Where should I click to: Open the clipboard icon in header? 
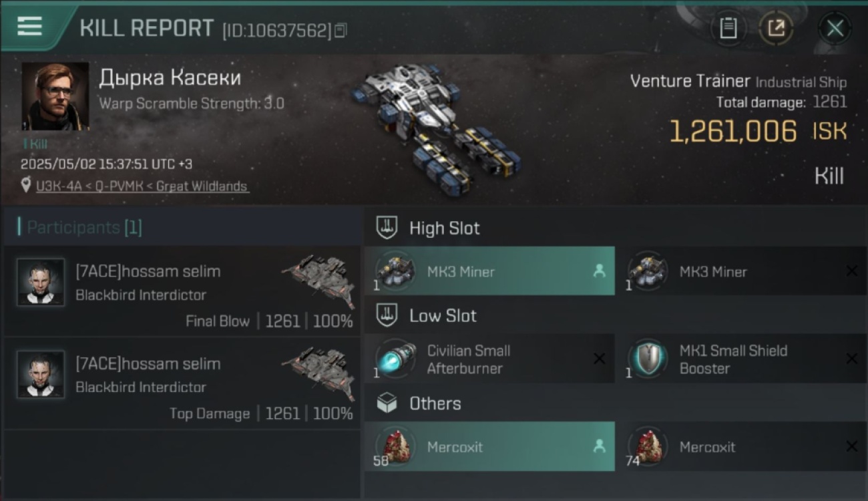click(728, 28)
